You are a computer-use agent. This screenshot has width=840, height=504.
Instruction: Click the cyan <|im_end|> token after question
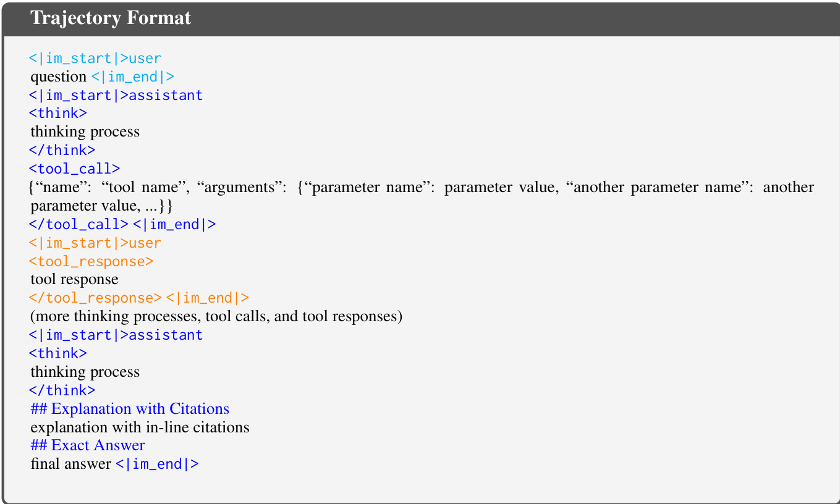point(133,77)
